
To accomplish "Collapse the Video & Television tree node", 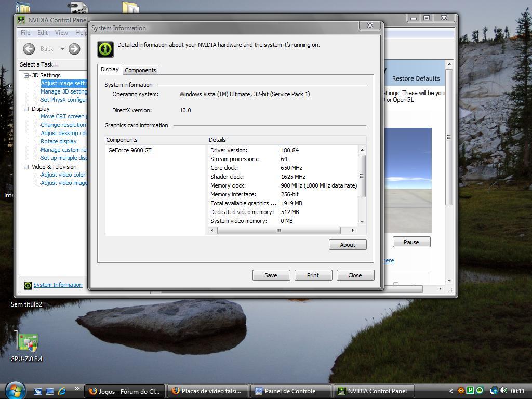I will point(26,167).
